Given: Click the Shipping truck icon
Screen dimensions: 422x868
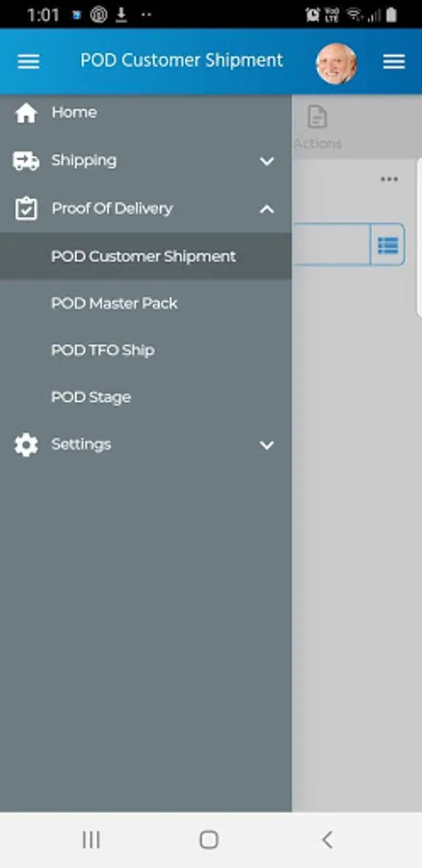Looking at the screenshot, I should (26, 161).
